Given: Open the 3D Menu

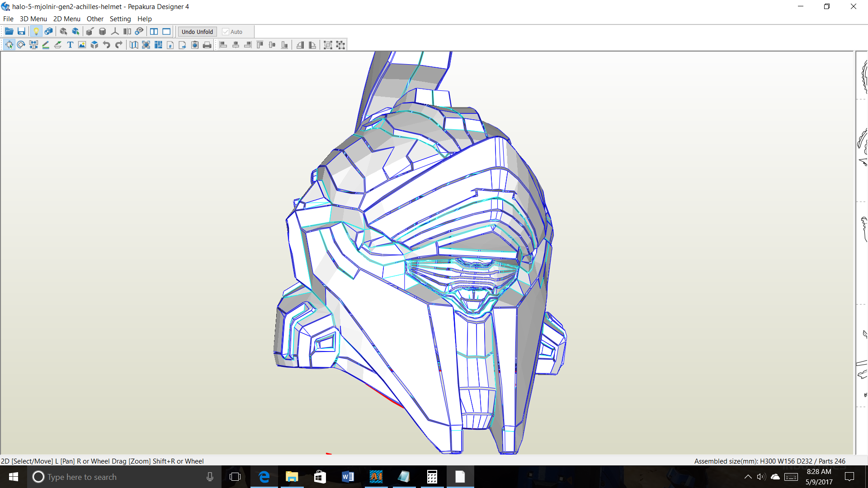Looking at the screenshot, I should (33, 19).
